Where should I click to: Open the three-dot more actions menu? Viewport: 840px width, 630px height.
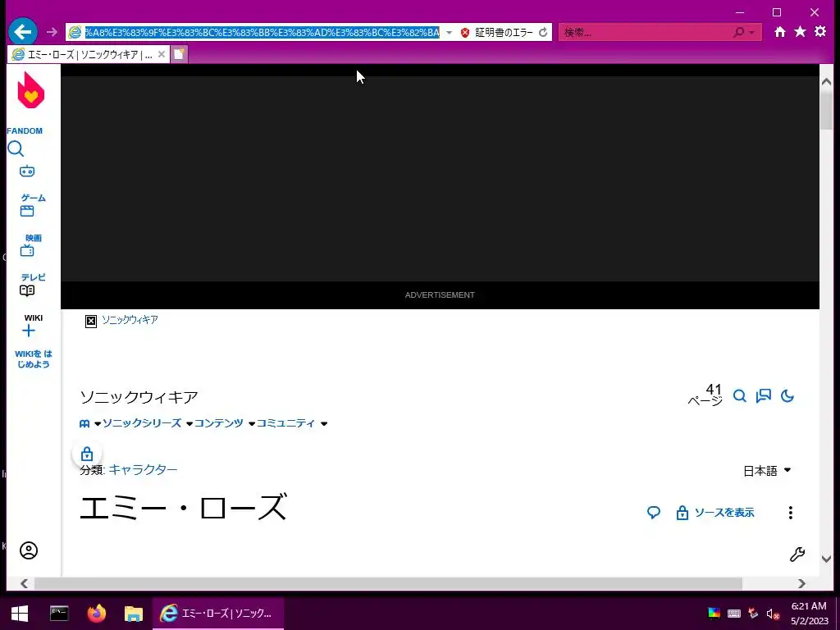click(x=790, y=513)
